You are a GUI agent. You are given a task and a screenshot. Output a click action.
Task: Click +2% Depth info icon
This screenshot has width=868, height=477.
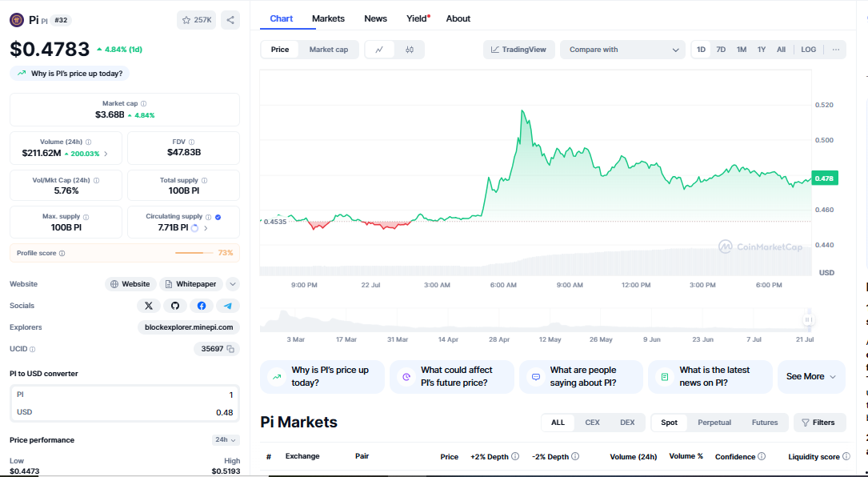pyautogui.click(x=515, y=456)
